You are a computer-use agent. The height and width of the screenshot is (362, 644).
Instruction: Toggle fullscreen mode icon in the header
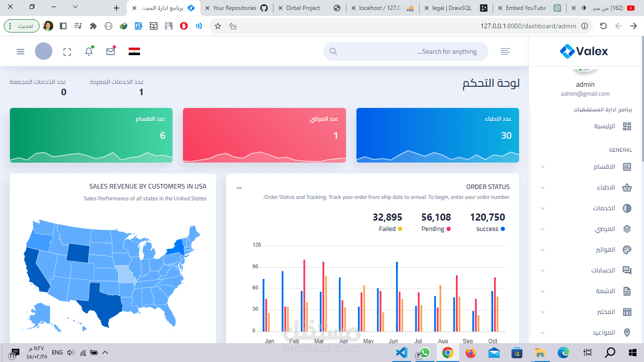[67, 52]
